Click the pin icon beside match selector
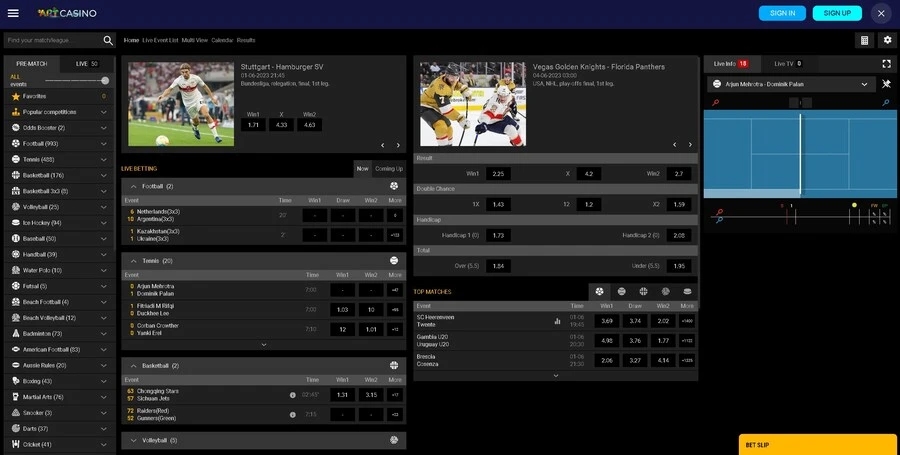The width and height of the screenshot is (900, 455). click(x=886, y=84)
